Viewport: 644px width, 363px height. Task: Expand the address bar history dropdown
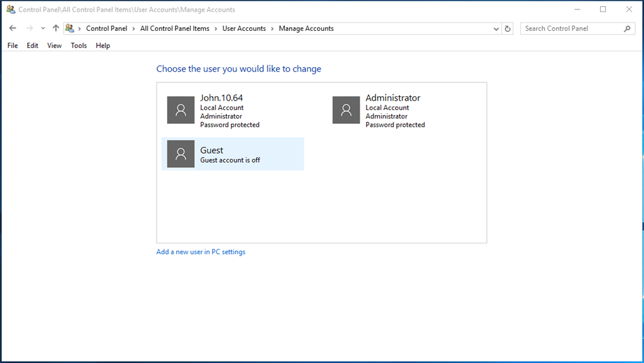pyautogui.click(x=496, y=29)
